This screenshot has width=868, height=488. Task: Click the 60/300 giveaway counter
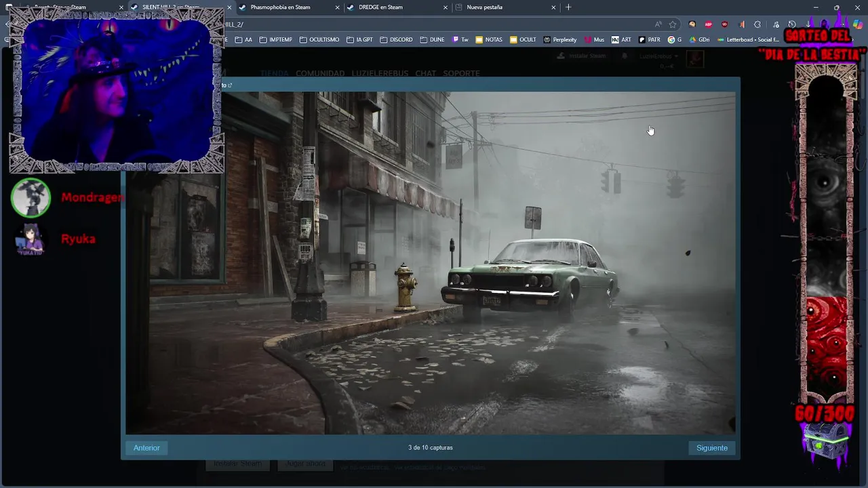pos(825,413)
